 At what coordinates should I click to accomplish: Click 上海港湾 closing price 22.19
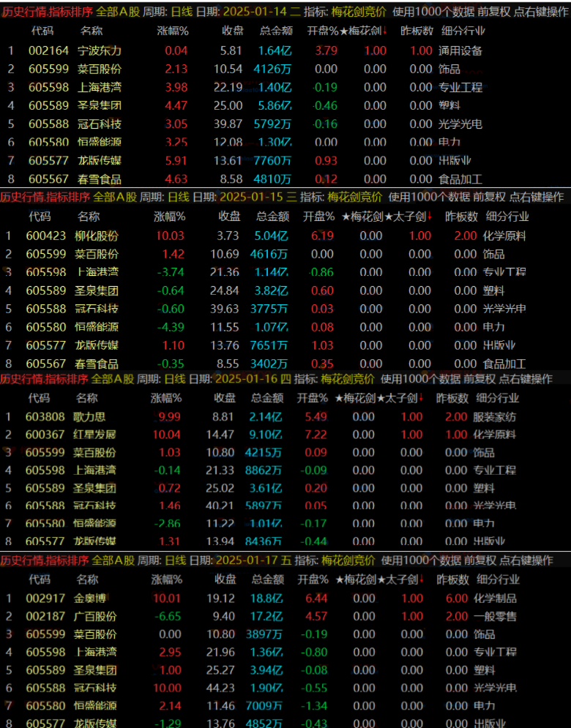click(228, 87)
